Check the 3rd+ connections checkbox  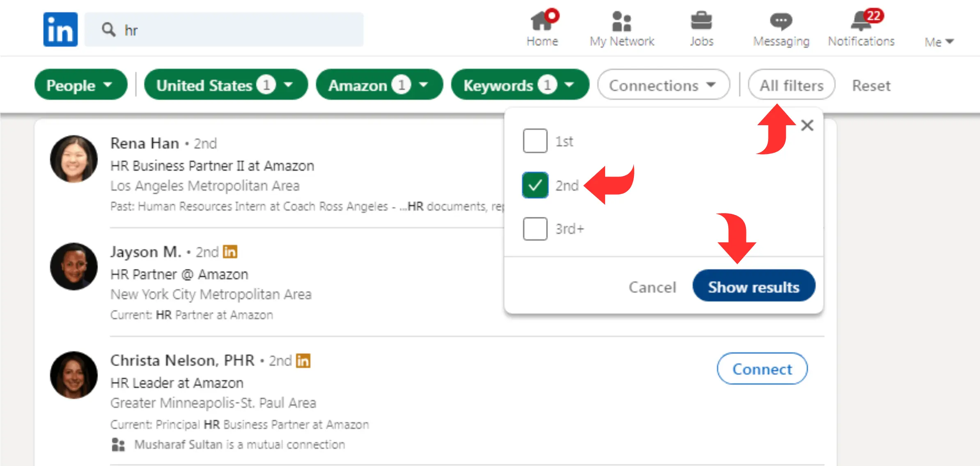coord(535,229)
